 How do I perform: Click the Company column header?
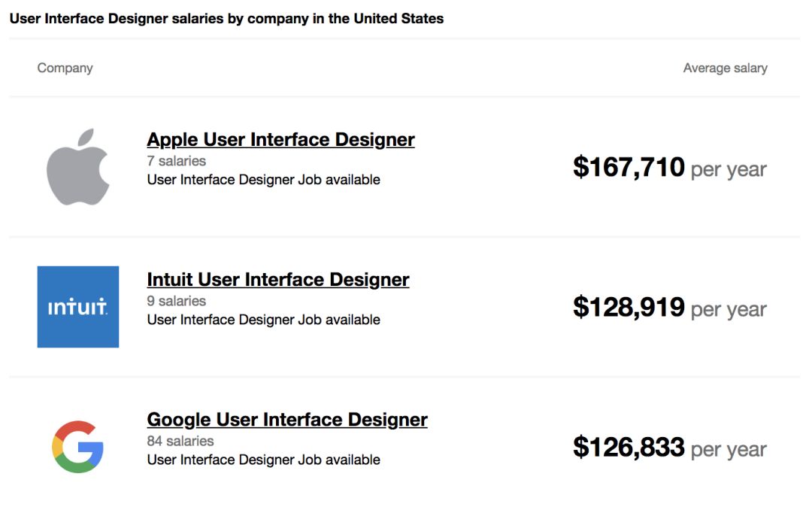coord(65,68)
